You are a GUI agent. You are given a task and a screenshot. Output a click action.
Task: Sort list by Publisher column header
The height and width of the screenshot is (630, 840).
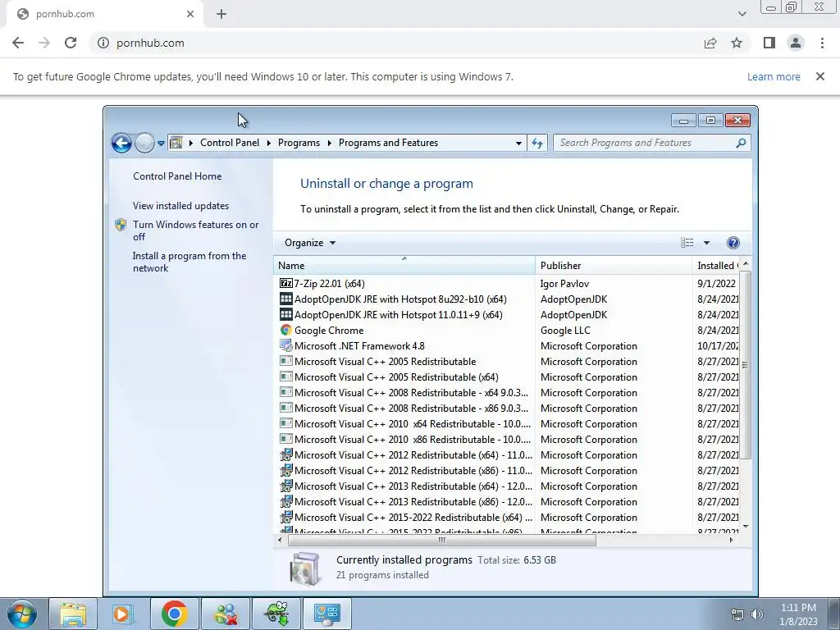click(614, 265)
